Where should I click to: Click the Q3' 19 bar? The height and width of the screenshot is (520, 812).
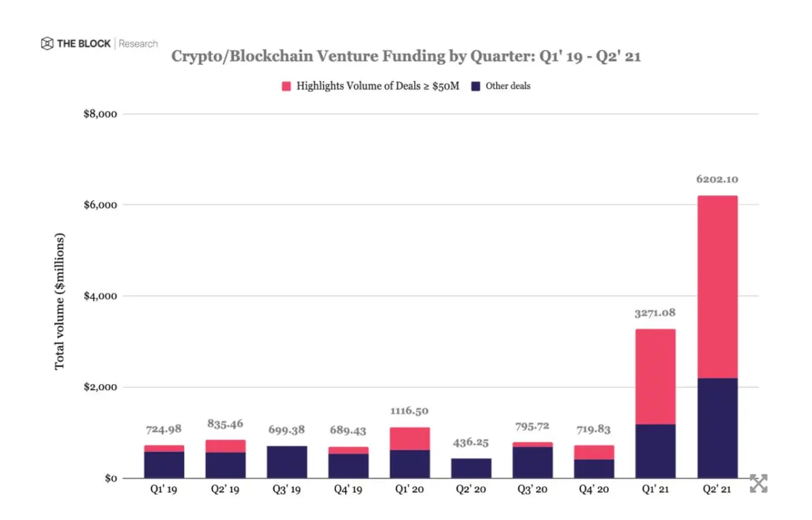[x=286, y=462]
